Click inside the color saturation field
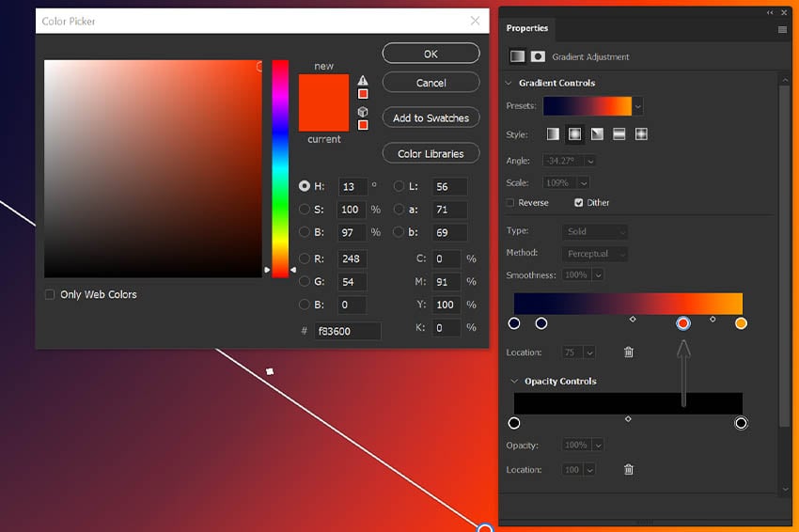Screen dimensions: 799x532 point(153,168)
